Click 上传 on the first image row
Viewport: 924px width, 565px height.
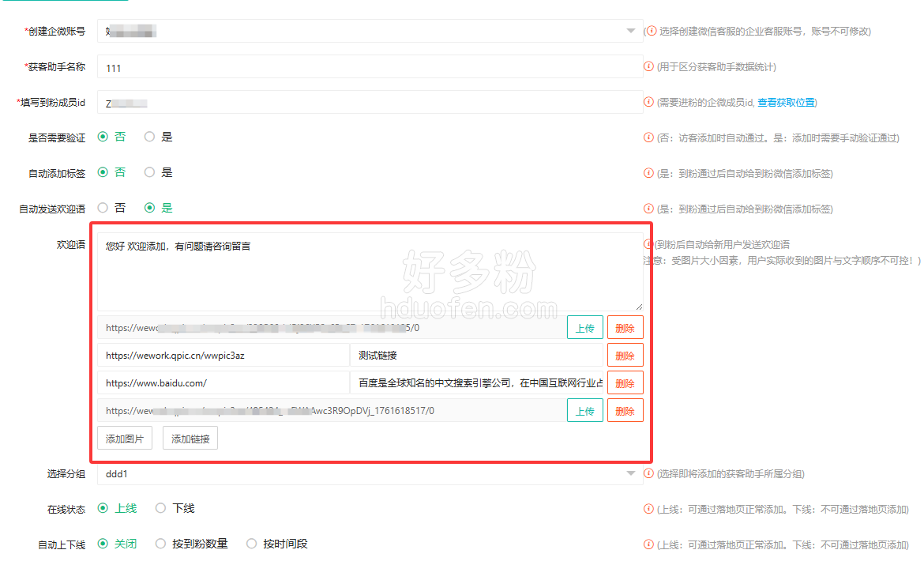584,328
